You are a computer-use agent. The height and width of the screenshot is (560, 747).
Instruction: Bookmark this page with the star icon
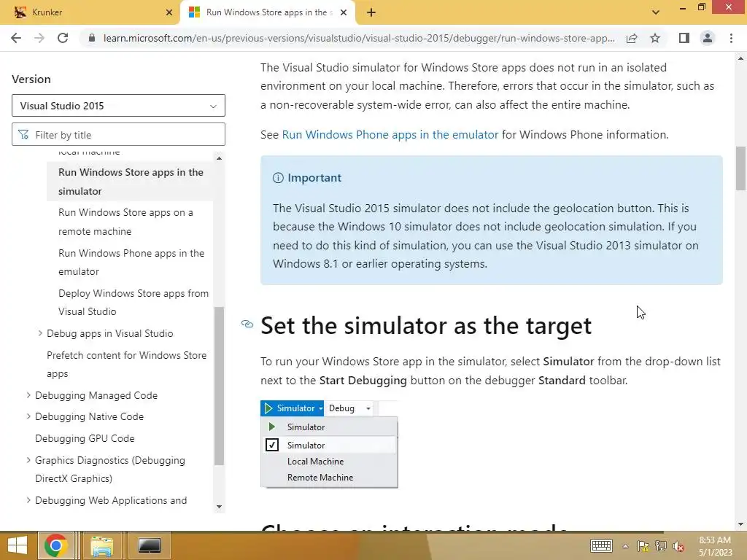(x=655, y=38)
